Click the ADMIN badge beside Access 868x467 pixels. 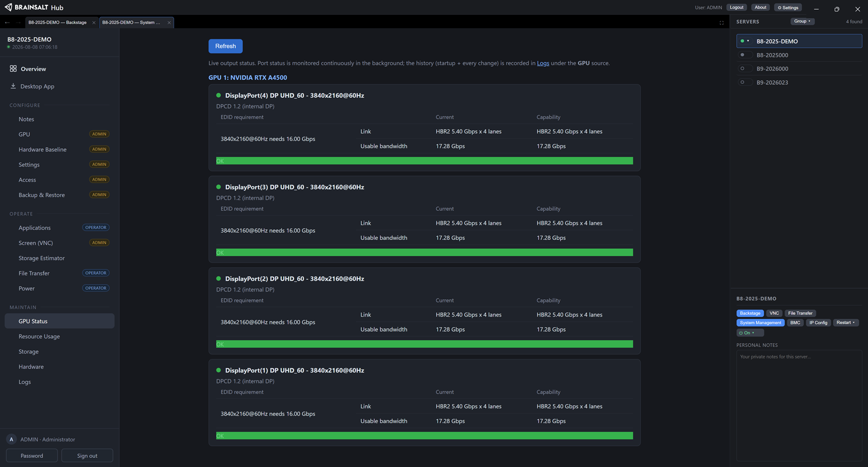point(99,180)
